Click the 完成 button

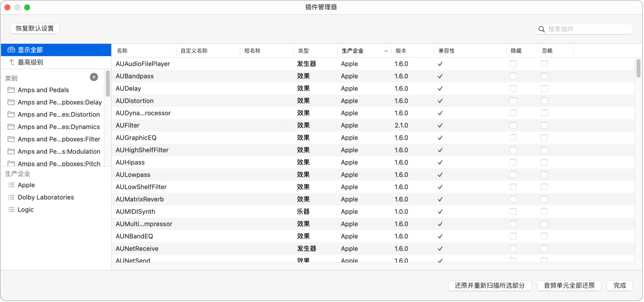(619, 285)
